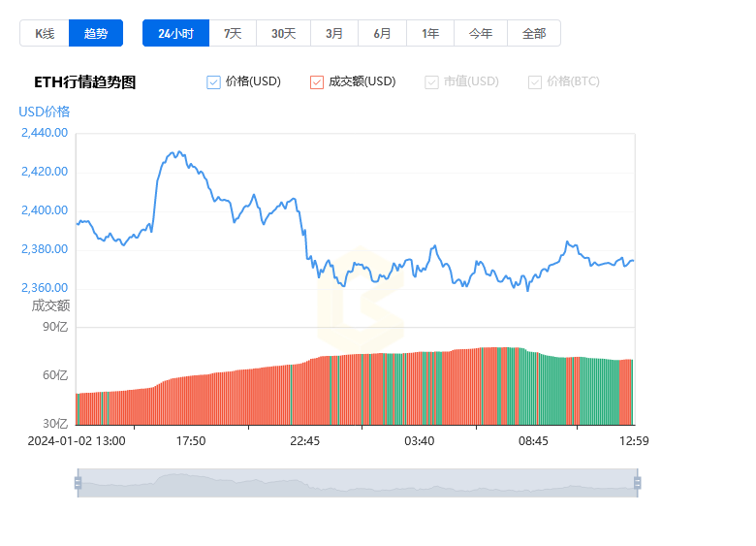Select the 趋势 trend tab
This screenshot has width=756, height=546.
pyautogui.click(x=96, y=33)
